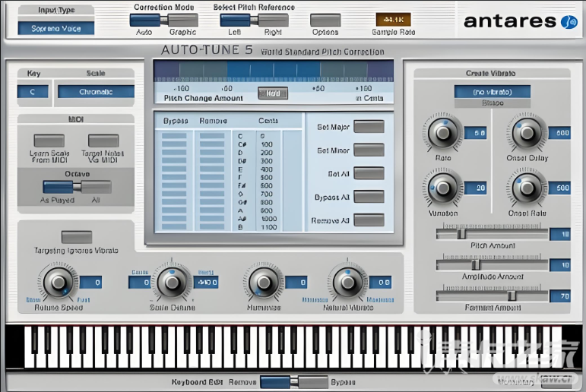Click the vibrato Variation knob

[x=443, y=188]
